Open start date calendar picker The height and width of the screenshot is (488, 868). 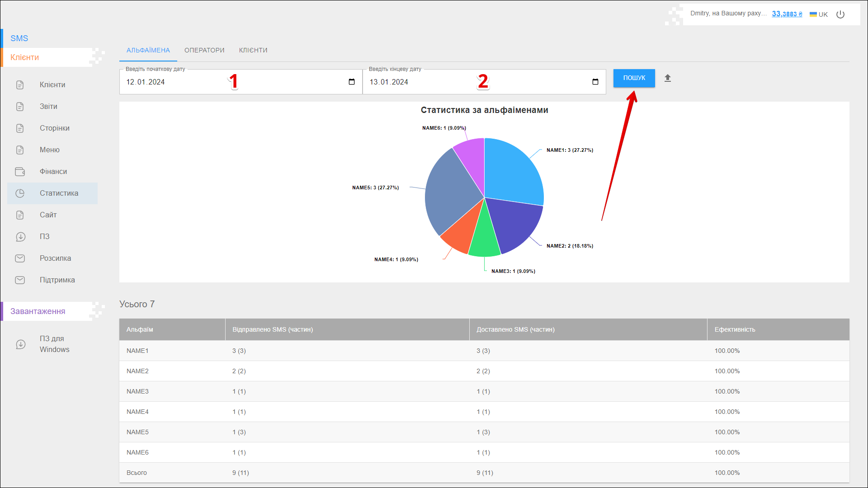(x=352, y=82)
